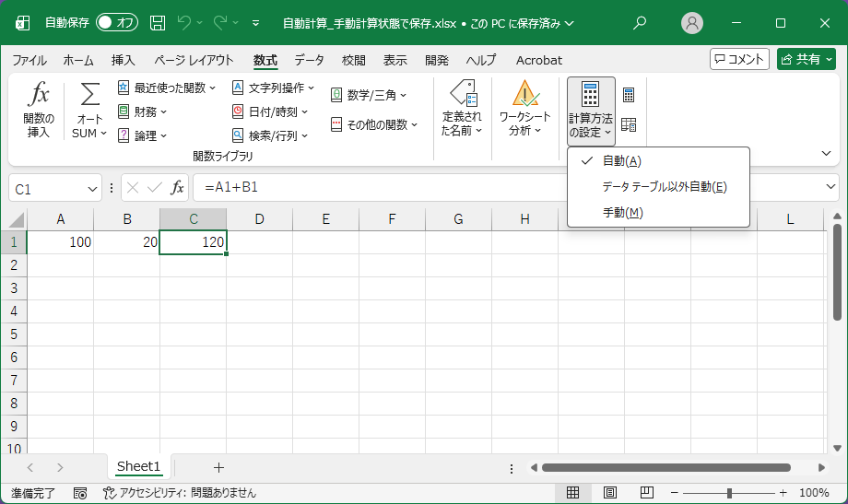The height and width of the screenshot is (504, 848).
Task: Click the 計算方法の設定 calculator button
Action: click(x=591, y=111)
